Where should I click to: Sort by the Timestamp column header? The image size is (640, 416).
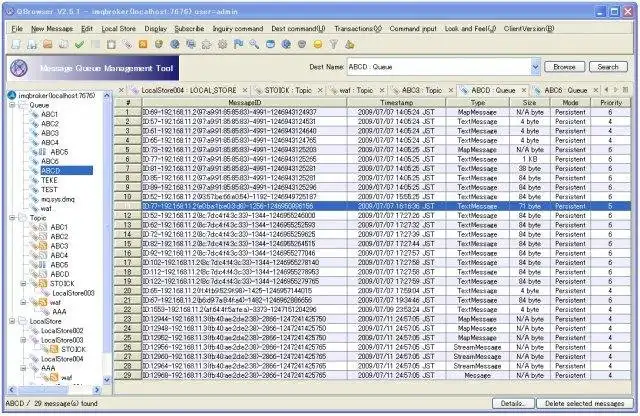[396, 102]
